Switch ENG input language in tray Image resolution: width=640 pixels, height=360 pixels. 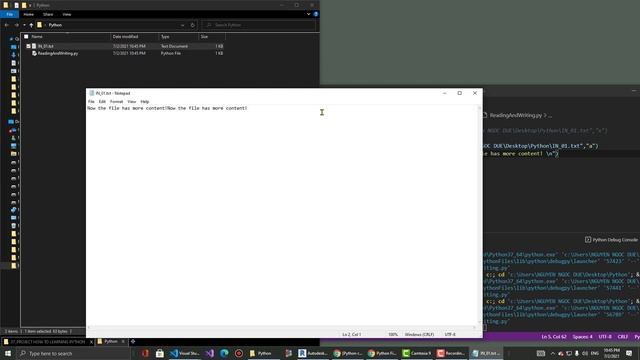click(x=595, y=353)
